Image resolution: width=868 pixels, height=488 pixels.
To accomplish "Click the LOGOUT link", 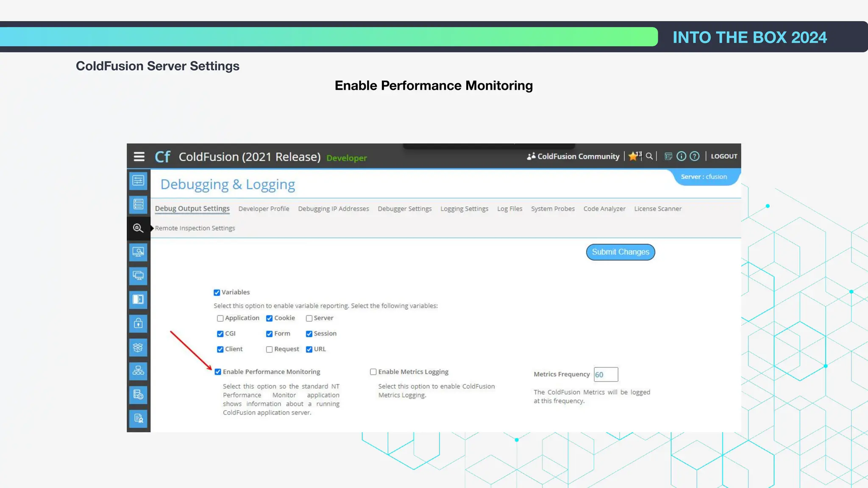I will pos(724,156).
